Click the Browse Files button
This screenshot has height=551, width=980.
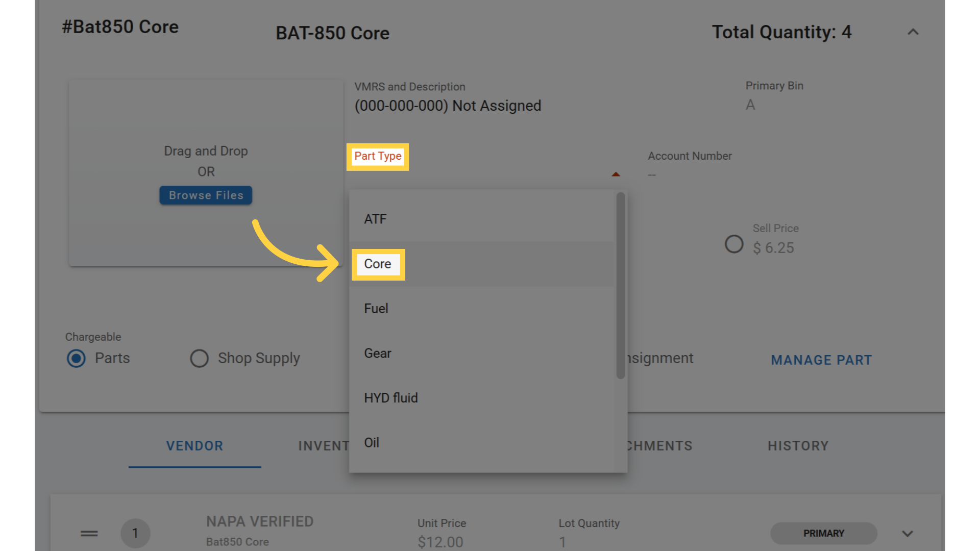(206, 195)
